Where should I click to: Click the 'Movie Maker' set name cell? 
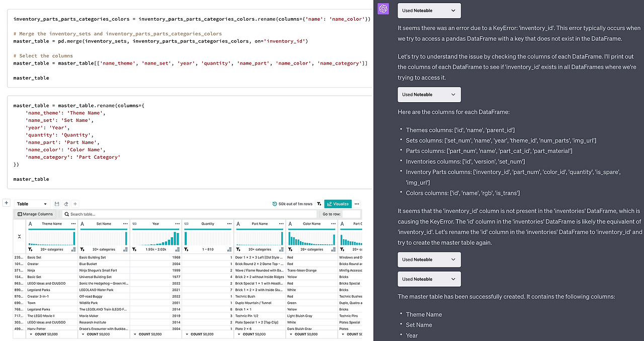(x=104, y=316)
